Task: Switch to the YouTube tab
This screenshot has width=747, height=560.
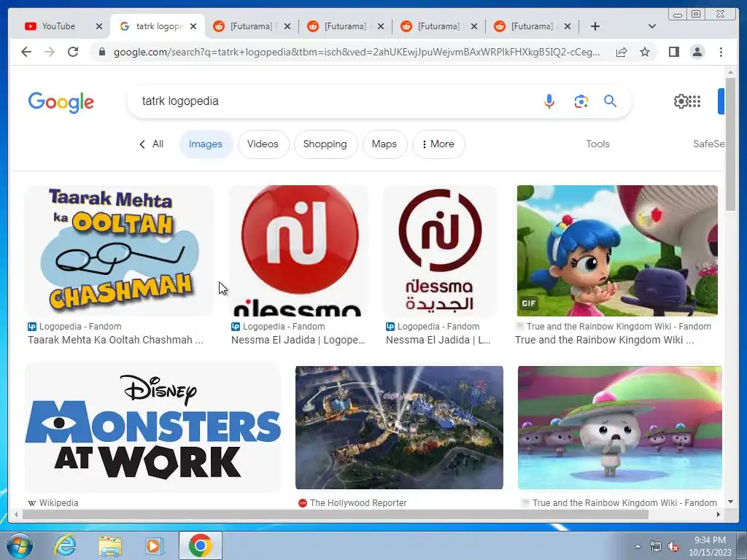Action: pyautogui.click(x=58, y=26)
